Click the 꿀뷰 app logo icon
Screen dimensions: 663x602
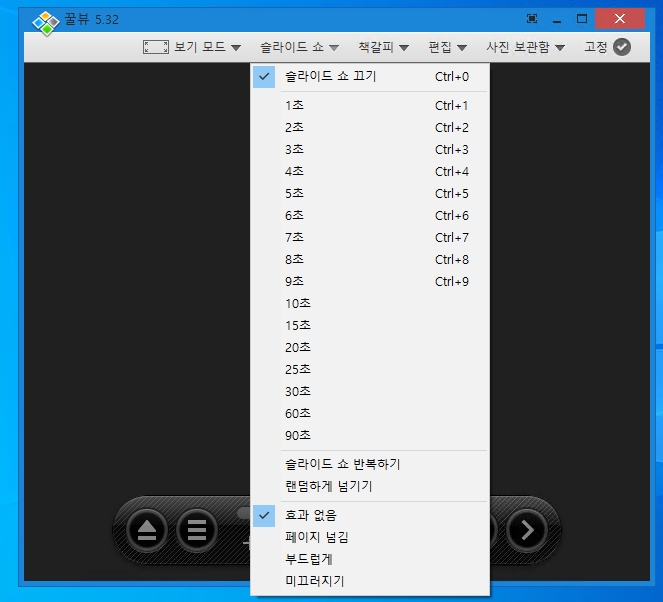coord(46,23)
